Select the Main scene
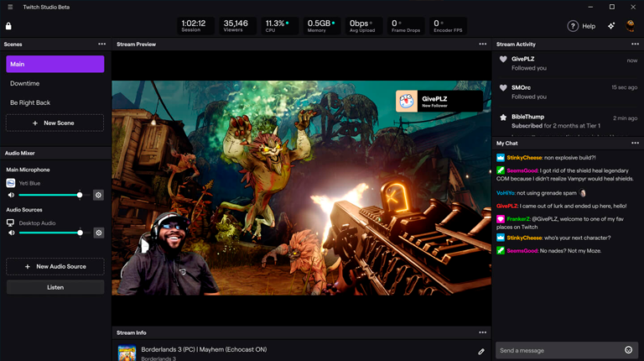The width and height of the screenshot is (644, 361). (55, 64)
